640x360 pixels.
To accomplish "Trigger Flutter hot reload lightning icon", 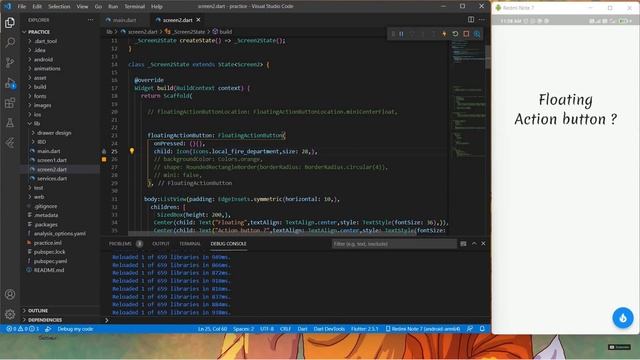I will tap(444, 34).
